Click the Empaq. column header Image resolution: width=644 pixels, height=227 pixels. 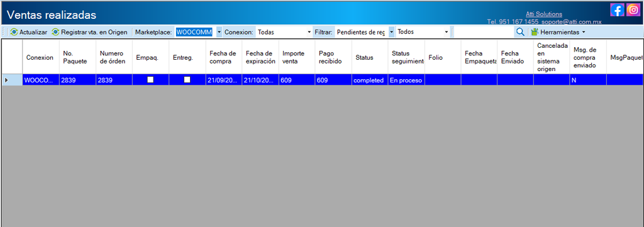tap(151, 57)
